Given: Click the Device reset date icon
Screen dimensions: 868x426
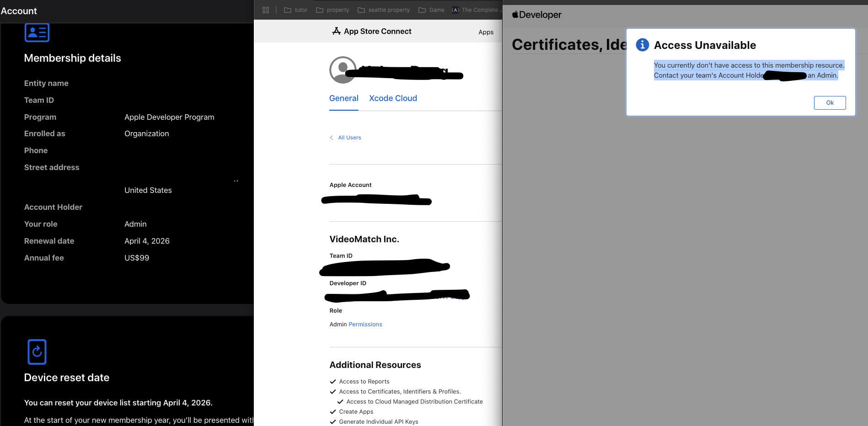Looking at the screenshot, I should 37,351.
